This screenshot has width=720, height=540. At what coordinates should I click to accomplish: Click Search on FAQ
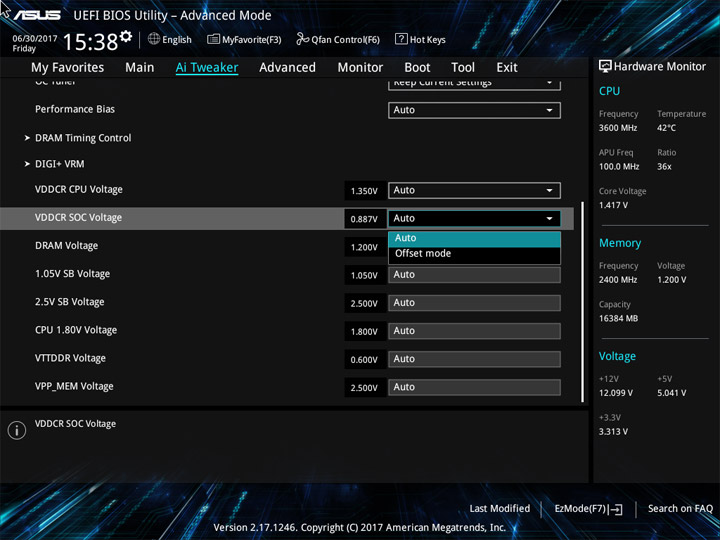click(x=680, y=509)
